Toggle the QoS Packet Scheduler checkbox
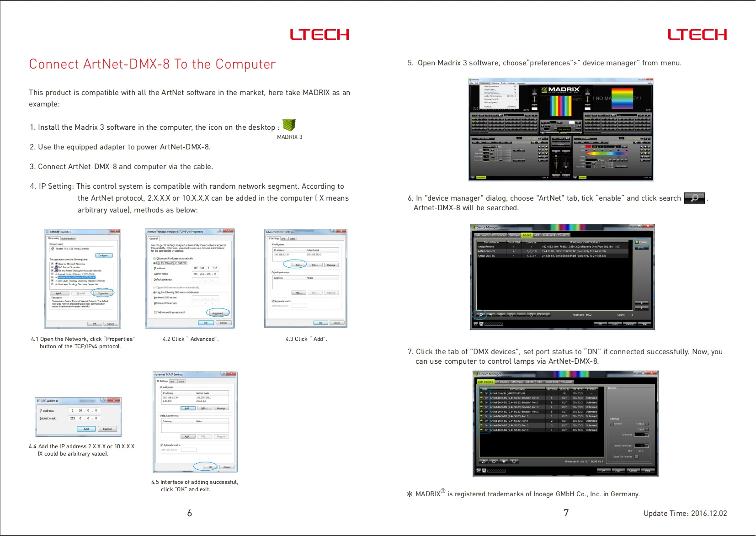The width and height of the screenshot is (756, 536). 53,267
